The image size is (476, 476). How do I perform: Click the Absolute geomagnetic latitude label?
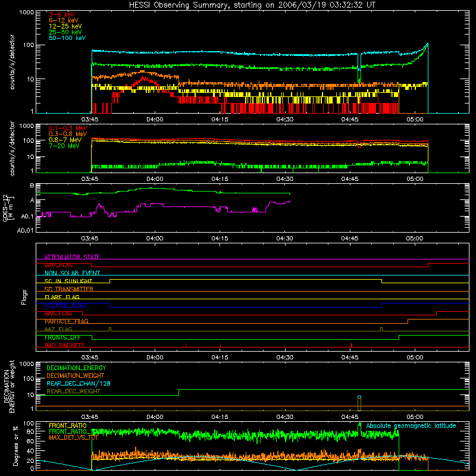click(x=411, y=426)
